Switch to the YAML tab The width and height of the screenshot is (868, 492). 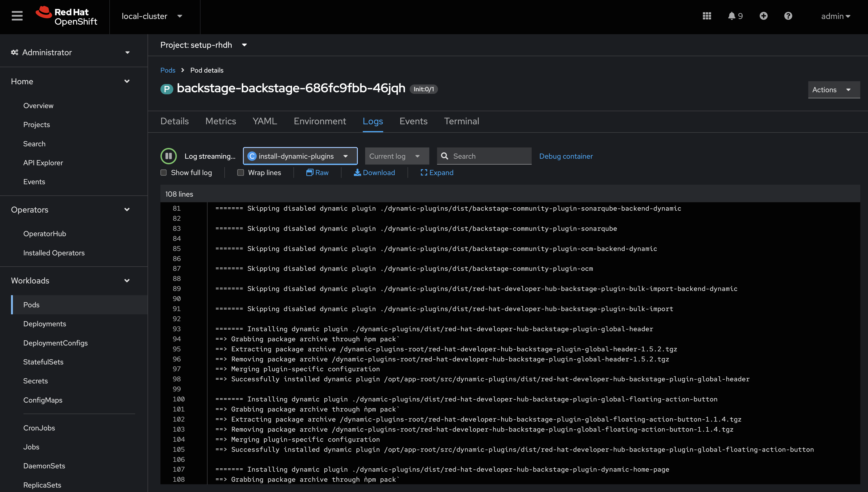point(265,121)
